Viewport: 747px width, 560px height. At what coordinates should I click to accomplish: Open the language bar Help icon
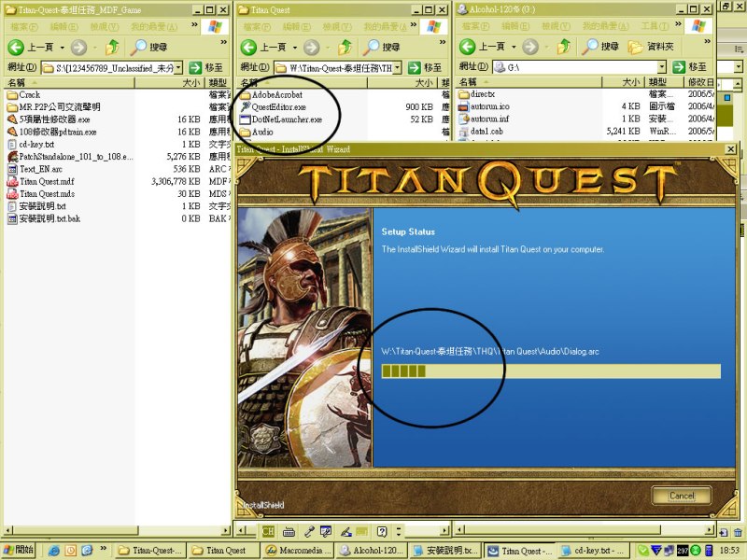coord(382,531)
